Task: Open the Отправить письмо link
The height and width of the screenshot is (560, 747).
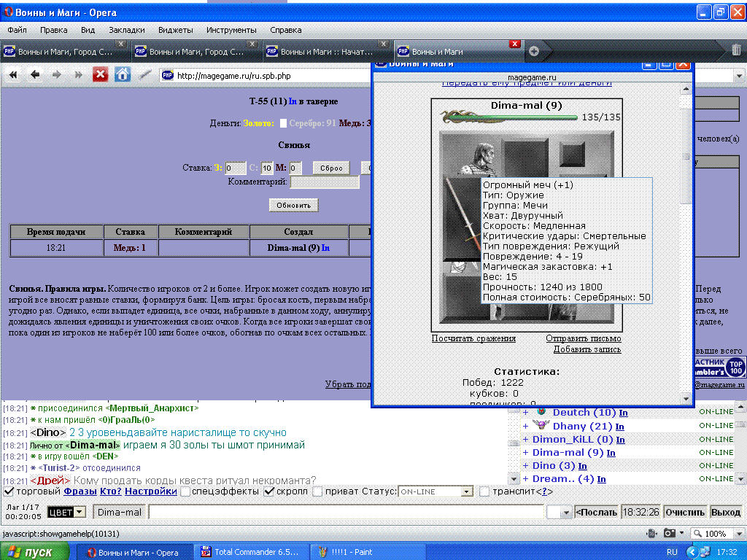Action: 584,338
